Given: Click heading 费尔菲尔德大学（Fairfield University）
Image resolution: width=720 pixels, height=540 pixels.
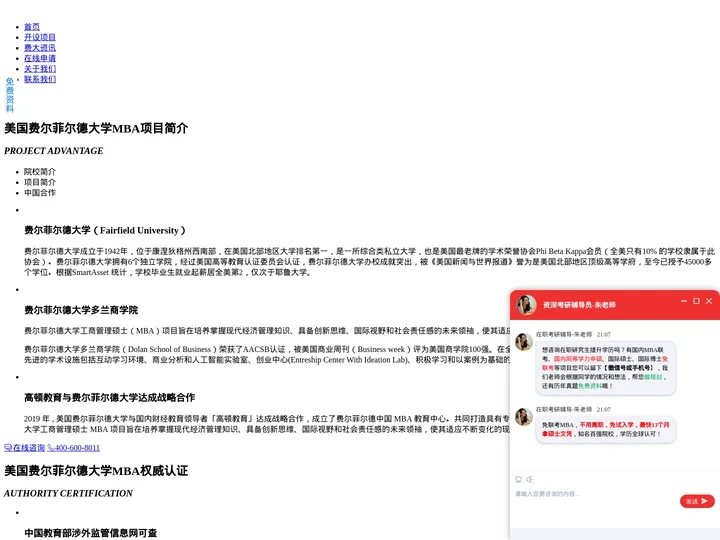Looking at the screenshot, I should pyautogui.click(x=105, y=231).
